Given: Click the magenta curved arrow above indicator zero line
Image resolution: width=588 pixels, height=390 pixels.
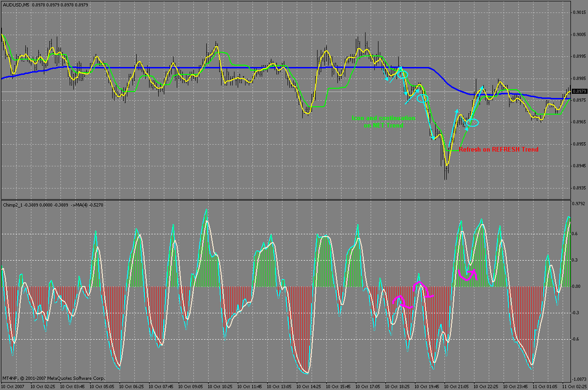Looking at the screenshot, I should tap(467, 274).
